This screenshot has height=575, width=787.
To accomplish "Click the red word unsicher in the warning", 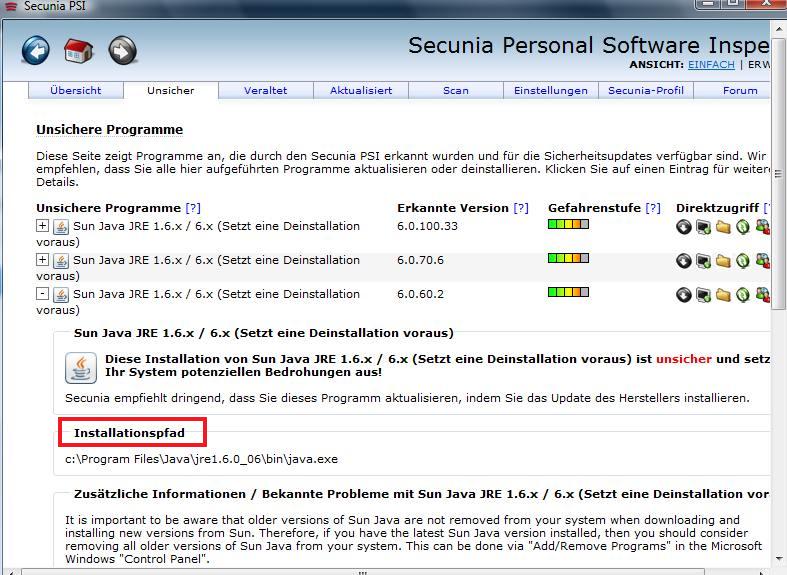I will [684, 359].
